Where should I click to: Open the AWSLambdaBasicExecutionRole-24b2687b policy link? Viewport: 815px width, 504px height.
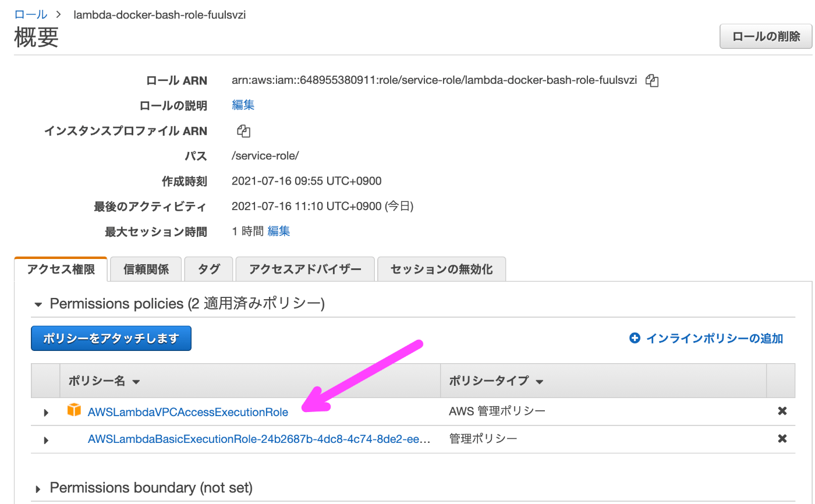coord(259,439)
